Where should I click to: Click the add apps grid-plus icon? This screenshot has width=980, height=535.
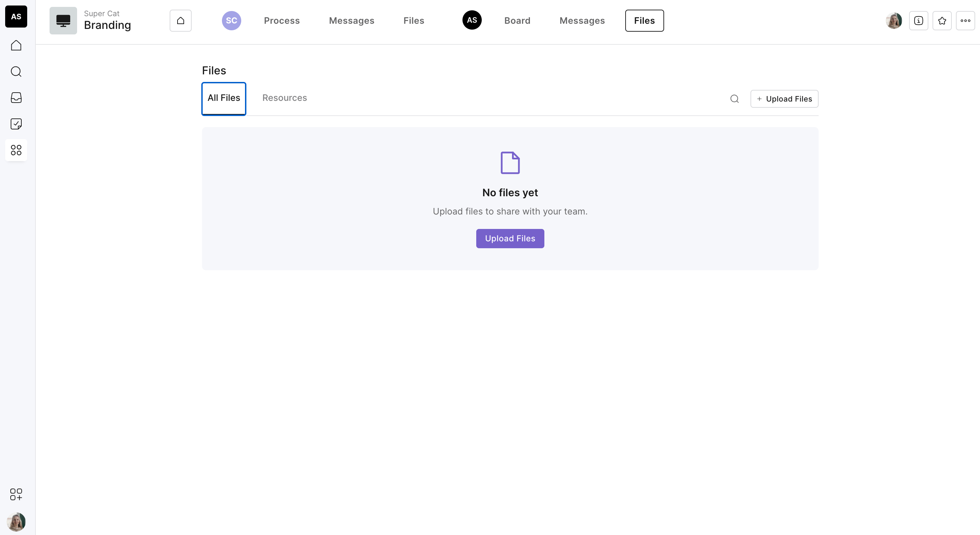click(16, 494)
